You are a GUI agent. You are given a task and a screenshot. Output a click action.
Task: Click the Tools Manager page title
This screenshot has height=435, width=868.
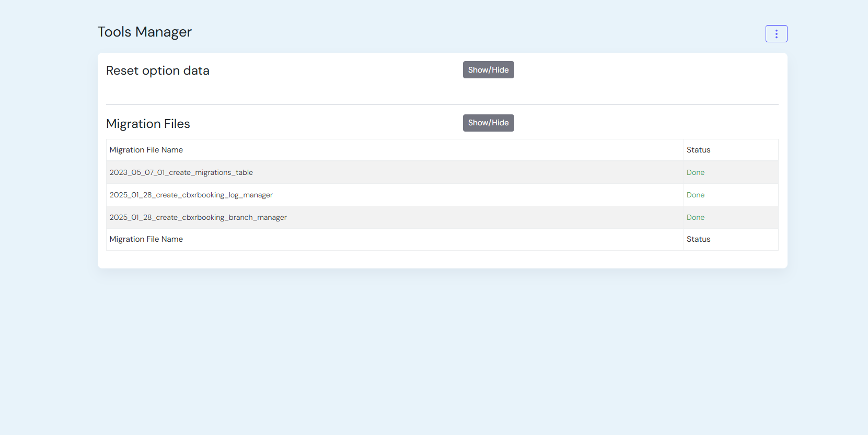145,32
